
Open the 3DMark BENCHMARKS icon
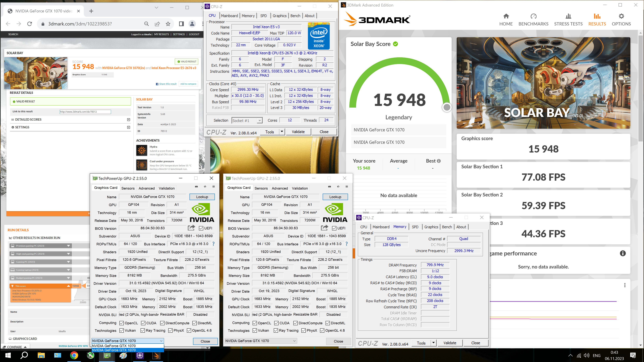tap(533, 16)
